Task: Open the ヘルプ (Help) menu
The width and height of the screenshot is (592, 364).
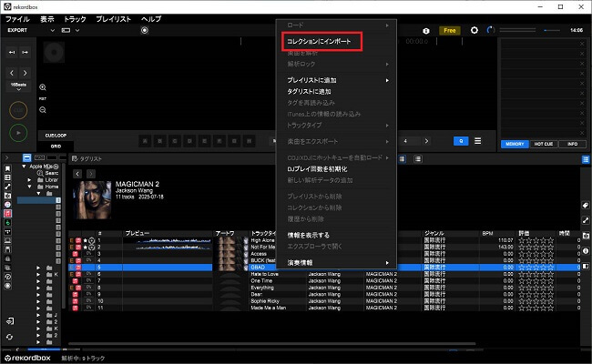Action: (x=151, y=19)
